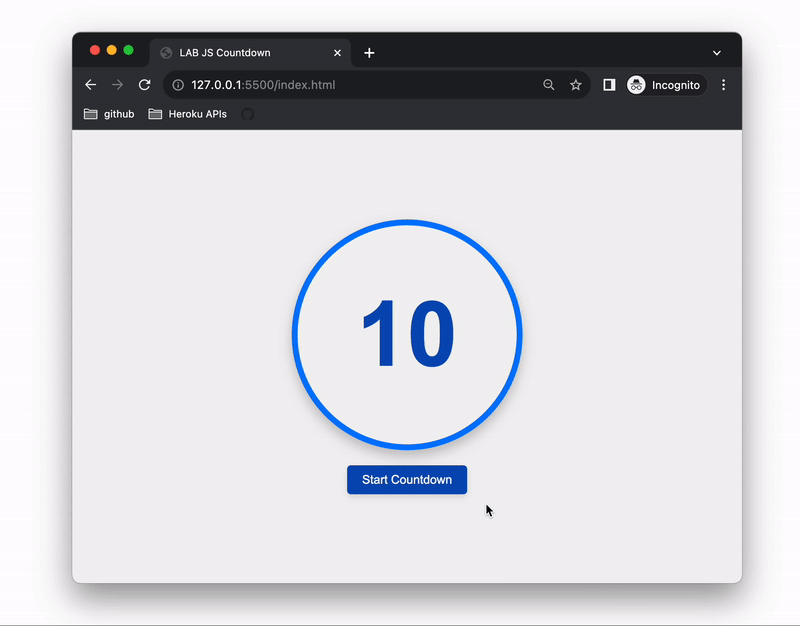Expand the tab search chevron
This screenshot has height=626, width=800.
point(716,53)
